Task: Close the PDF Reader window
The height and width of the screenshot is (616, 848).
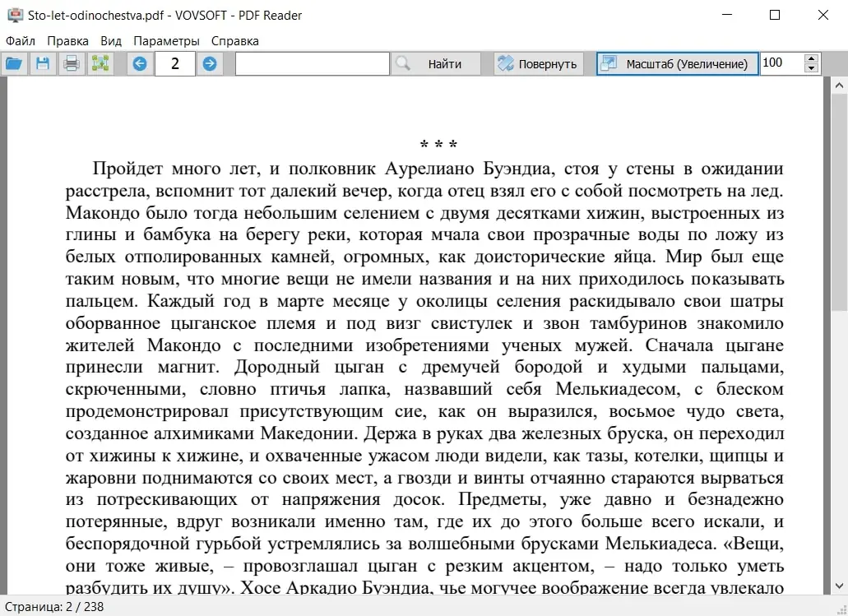Action: [x=823, y=15]
